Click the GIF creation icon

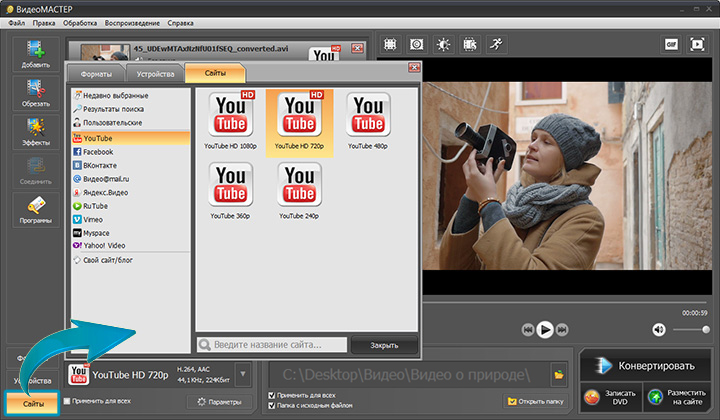671,45
